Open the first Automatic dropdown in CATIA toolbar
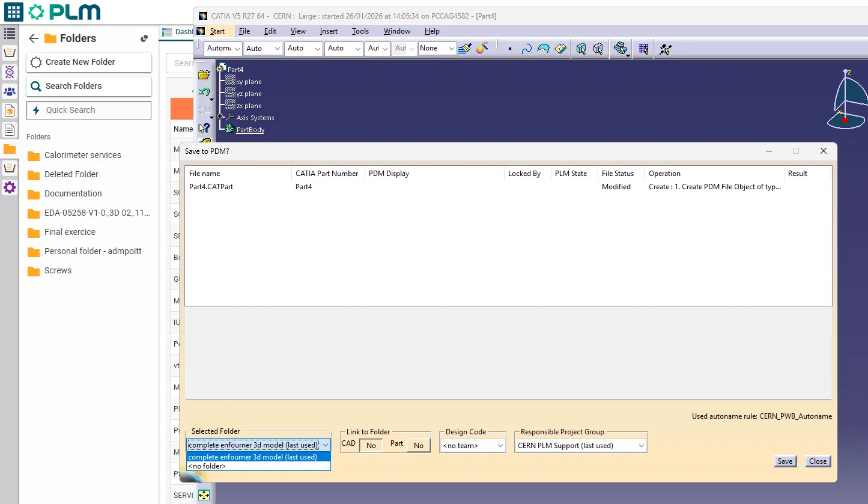This screenshot has width=868, height=504. (223, 48)
